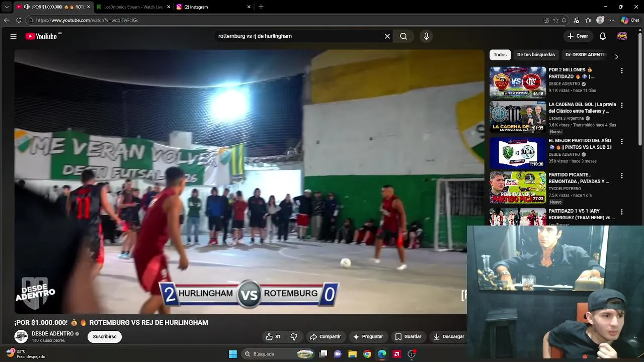The image size is (644, 362).
Task: Click the Descargar download button
Action: click(449, 337)
